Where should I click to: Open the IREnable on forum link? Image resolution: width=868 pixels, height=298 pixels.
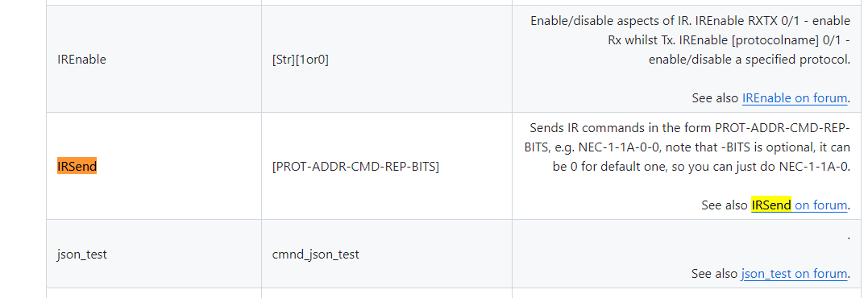point(795,98)
